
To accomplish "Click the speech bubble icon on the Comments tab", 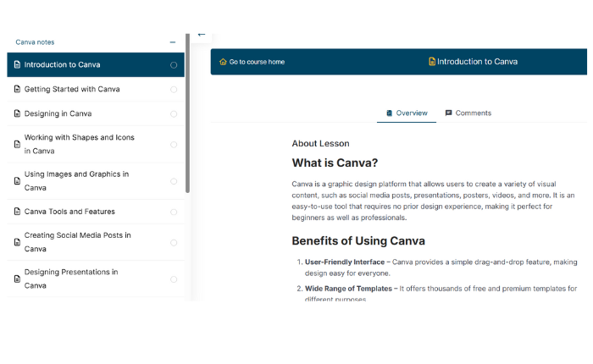I will tap(448, 113).
